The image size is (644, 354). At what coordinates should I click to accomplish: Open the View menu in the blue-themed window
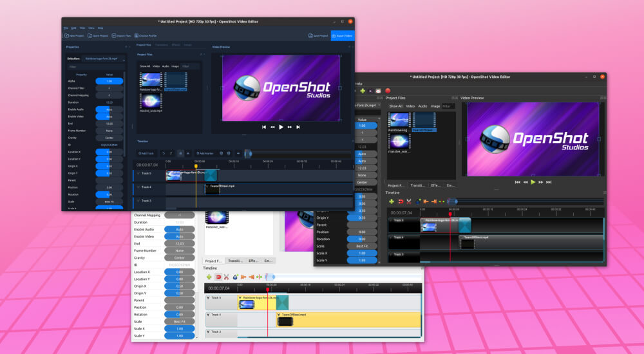tap(91, 28)
